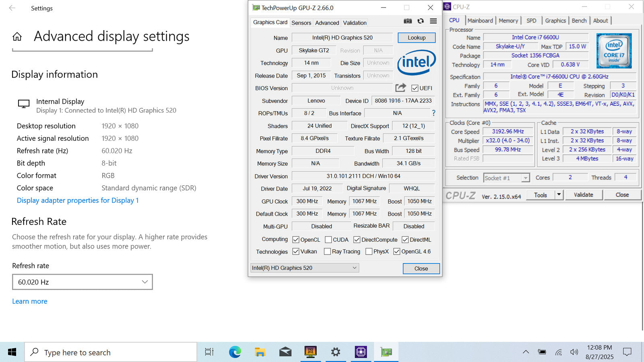This screenshot has width=644, height=362.
Task: Click the Bus Interface question mark
Action: [433, 113]
